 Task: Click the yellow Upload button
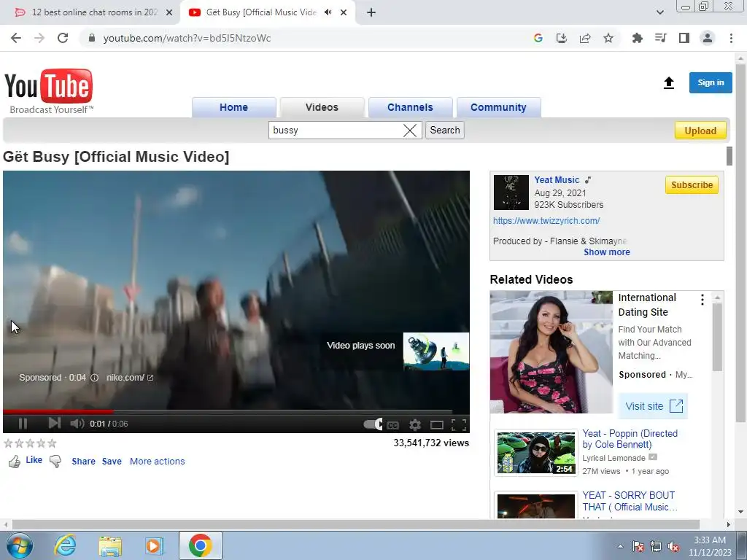point(700,131)
